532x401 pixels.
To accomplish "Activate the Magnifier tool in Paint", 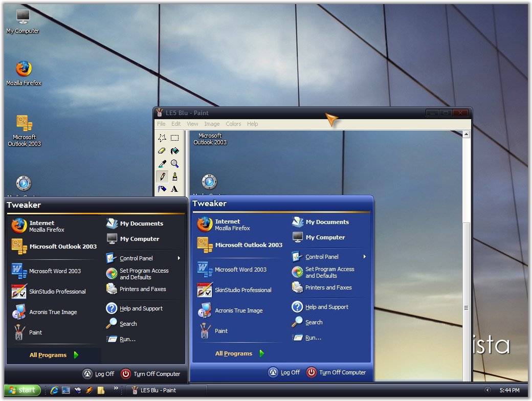I will coord(175,164).
